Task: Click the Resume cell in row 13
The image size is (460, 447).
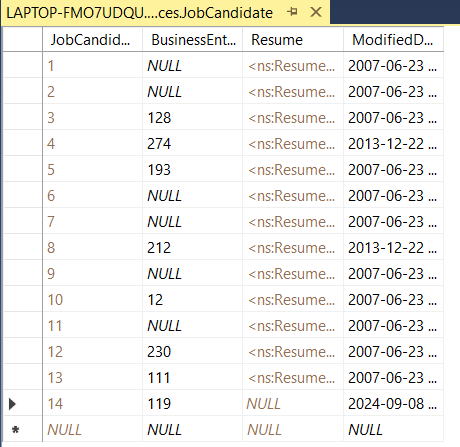Action: [x=293, y=378]
